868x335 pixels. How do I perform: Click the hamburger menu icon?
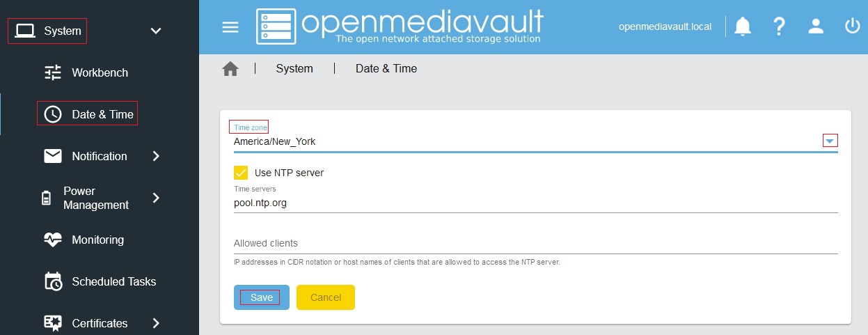(x=230, y=27)
